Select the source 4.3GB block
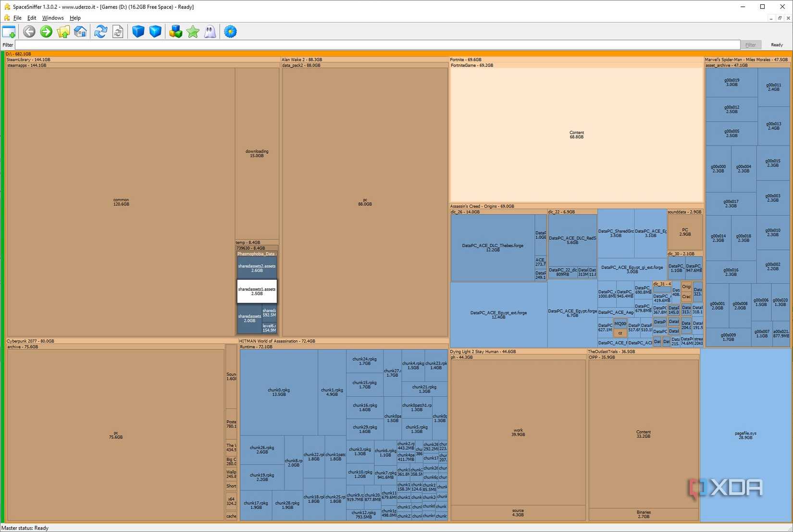The image size is (793, 532). [518, 513]
